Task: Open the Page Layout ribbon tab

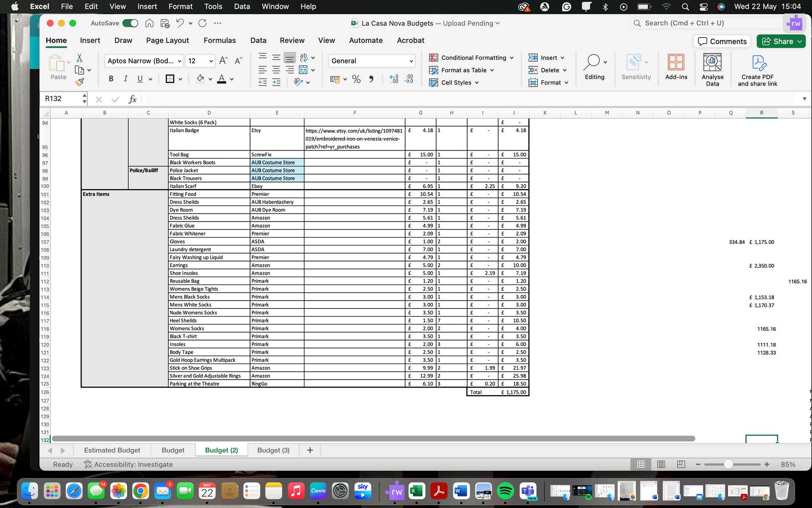Action: coord(167,40)
